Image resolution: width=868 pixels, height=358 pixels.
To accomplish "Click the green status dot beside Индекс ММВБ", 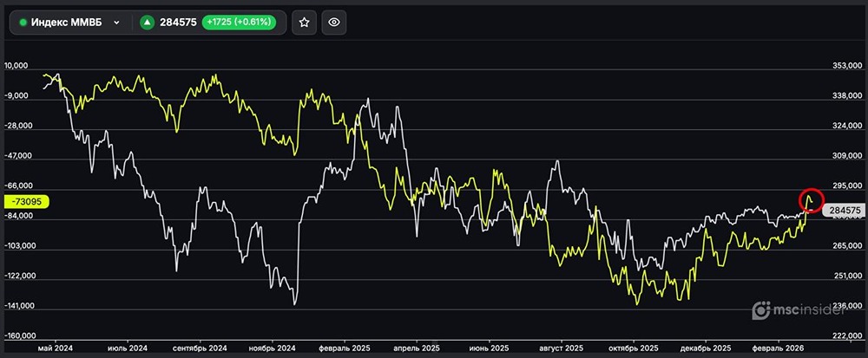I will click(23, 23).
